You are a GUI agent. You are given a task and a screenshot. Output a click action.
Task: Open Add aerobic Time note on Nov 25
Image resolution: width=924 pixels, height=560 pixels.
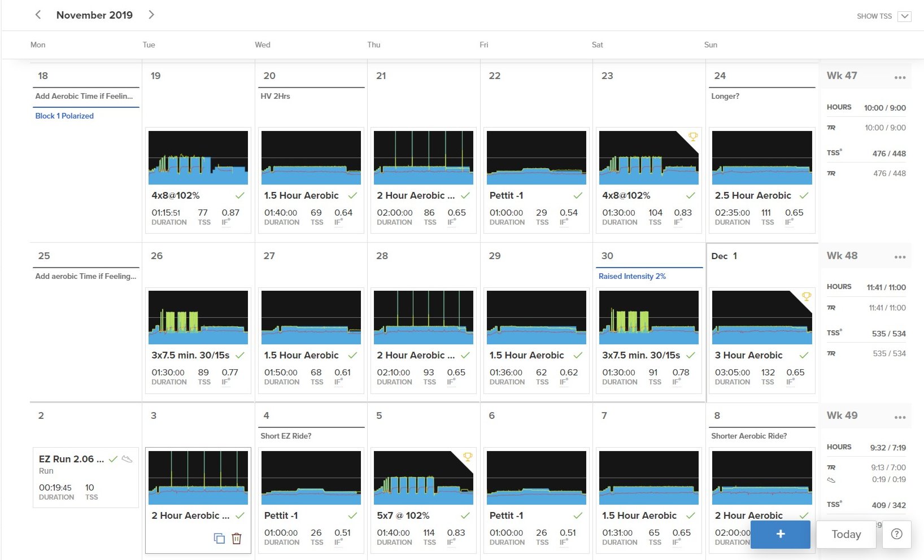click(x=86, y=276)
